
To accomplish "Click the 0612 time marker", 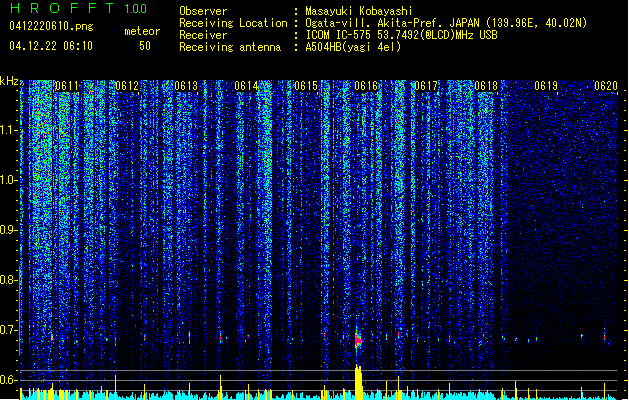I will [127, 86].
